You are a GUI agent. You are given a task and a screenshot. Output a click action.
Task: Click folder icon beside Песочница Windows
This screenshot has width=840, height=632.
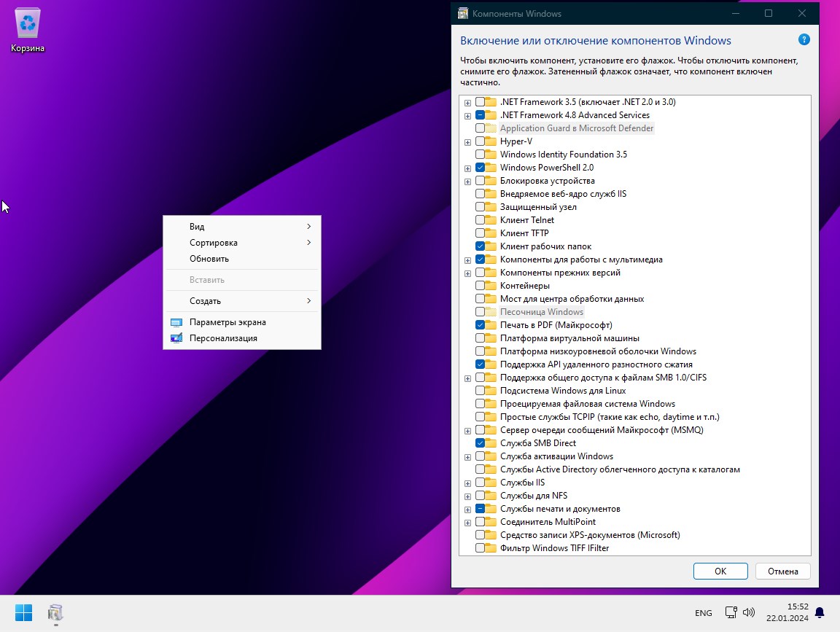pyautogui.click(x=491, y=312)
